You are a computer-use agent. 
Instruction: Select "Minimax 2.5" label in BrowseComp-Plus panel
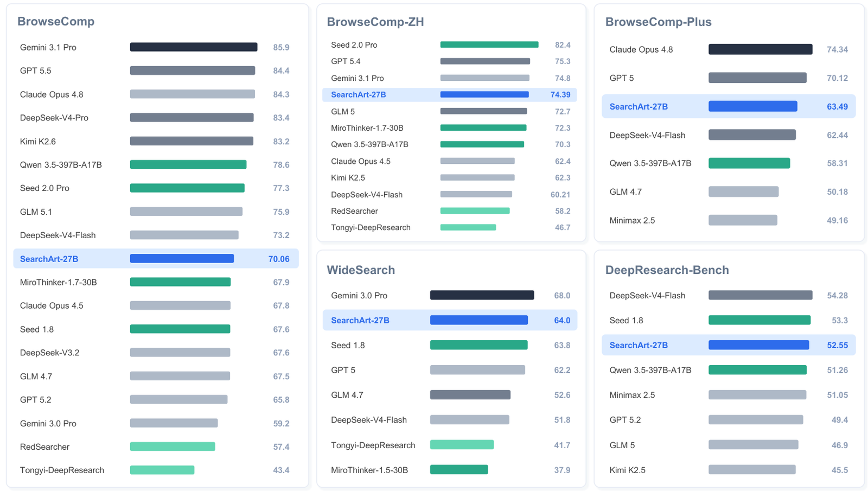point(632,220)
